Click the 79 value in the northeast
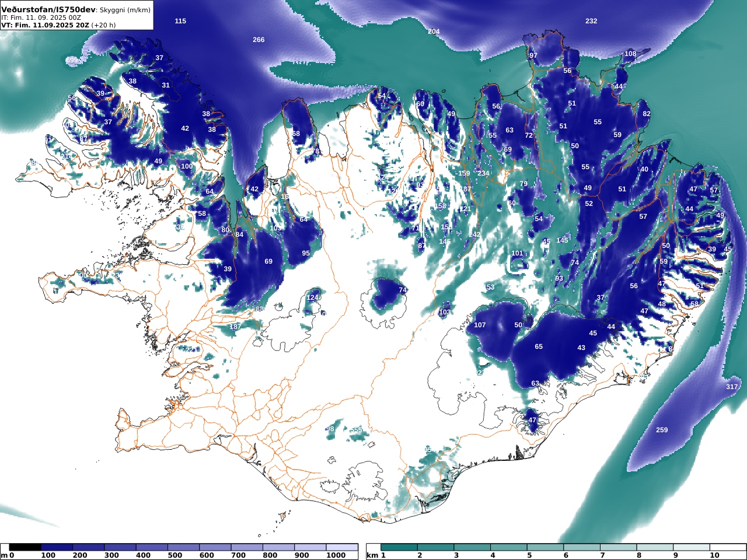Screen dimensions: 747x560 click(523, 184)
